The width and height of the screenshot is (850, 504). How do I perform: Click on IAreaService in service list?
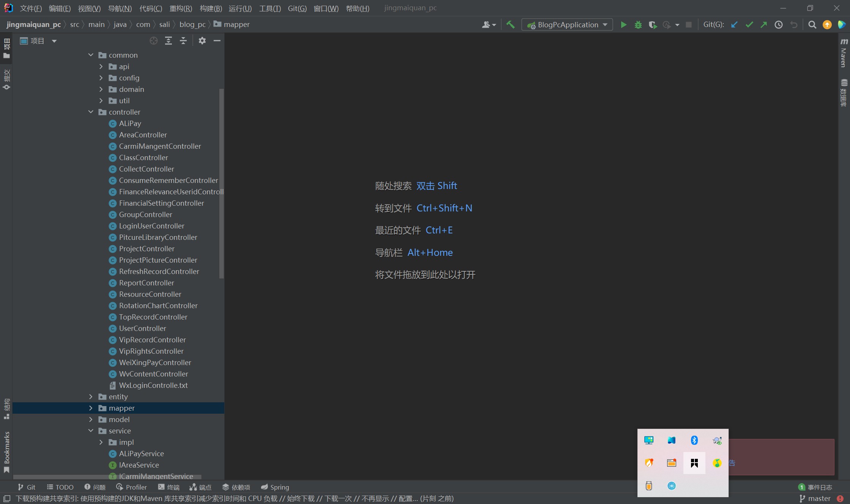(139, 465)
